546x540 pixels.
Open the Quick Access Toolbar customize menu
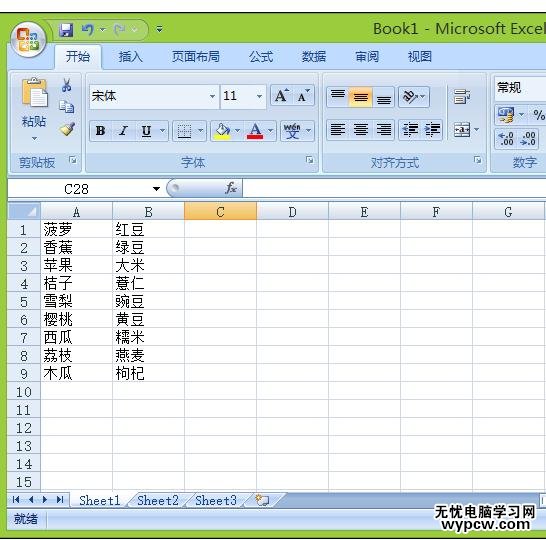click(x=160, y=30)
